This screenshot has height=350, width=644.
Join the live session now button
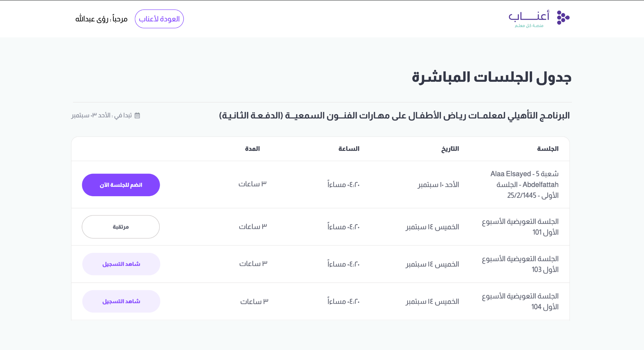click(x=121, y=185)
